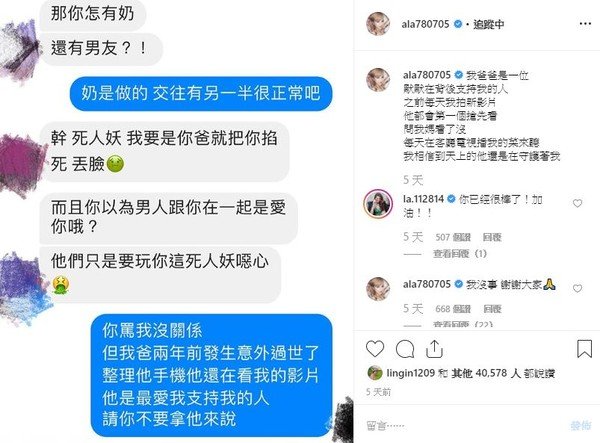Open ala780705 profile avatar in header

pyautogui.click(x=378, y=24)
